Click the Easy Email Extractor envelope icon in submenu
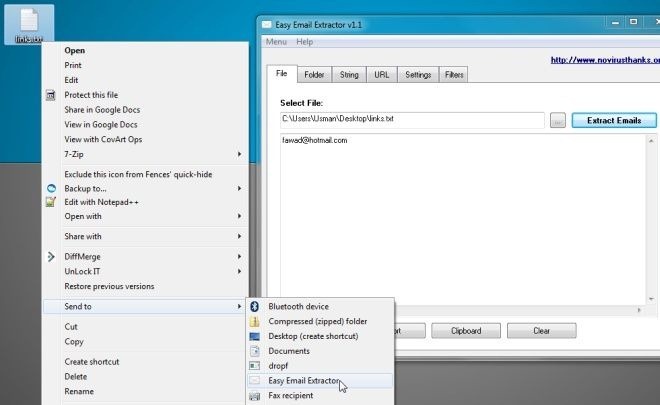 point(254,381)
